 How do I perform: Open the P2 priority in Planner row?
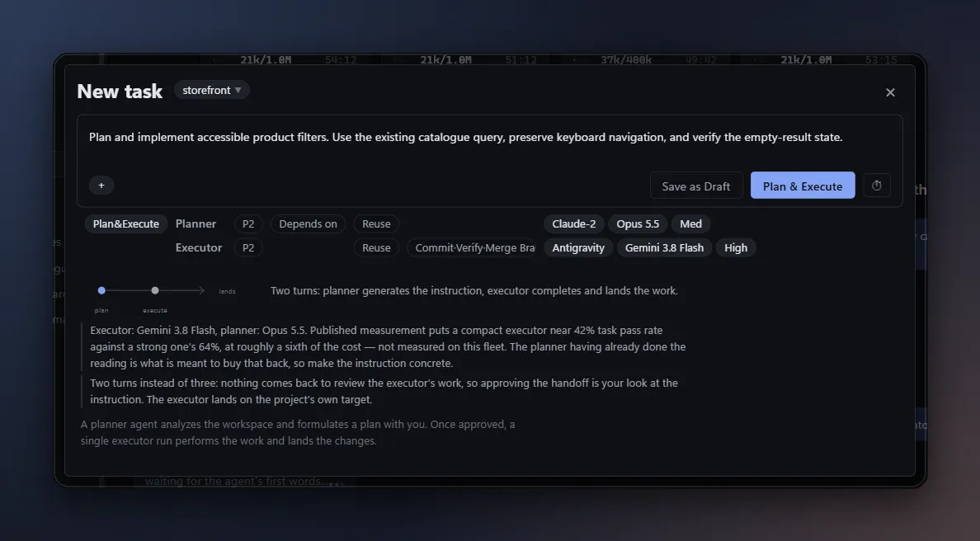point(248,224)
